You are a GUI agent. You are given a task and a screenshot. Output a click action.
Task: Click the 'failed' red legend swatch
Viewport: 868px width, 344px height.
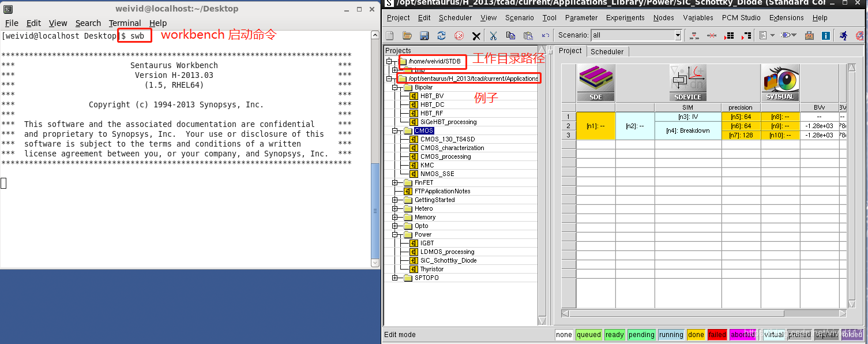tap(717, 335)
